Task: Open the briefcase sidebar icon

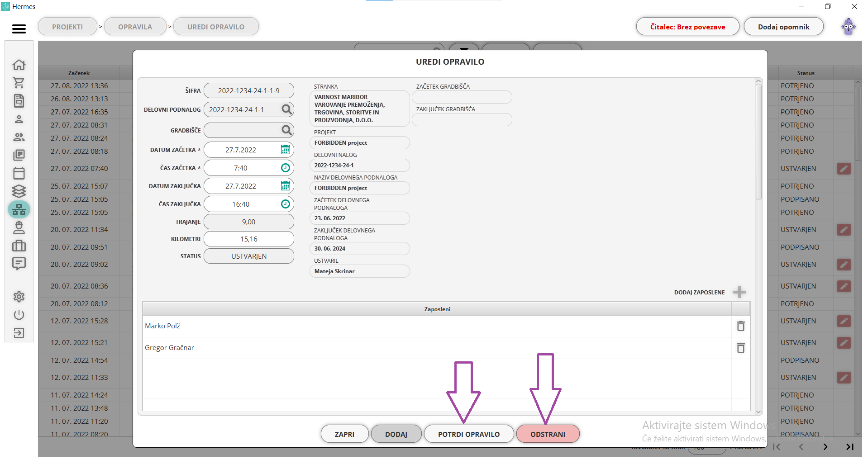Action: click(19, 246)
